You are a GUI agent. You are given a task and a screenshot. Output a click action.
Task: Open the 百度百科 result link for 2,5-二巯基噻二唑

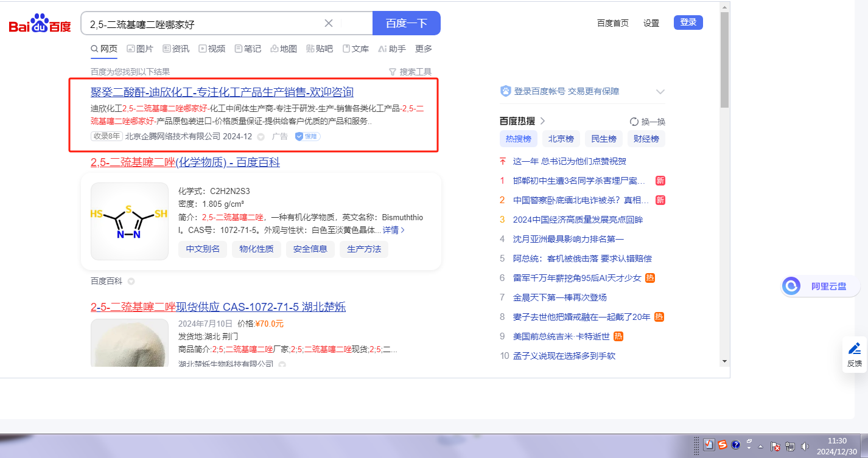click(185, 162)
